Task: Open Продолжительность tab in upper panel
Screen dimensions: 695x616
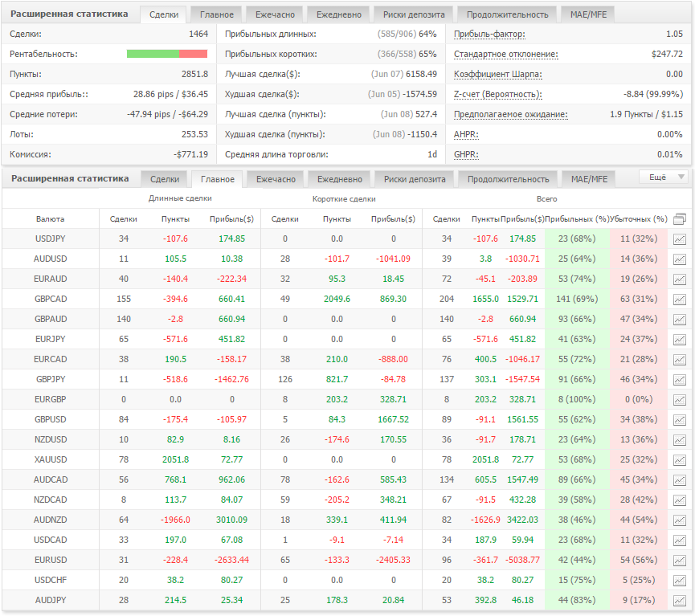Action: [x=508, y=14]
